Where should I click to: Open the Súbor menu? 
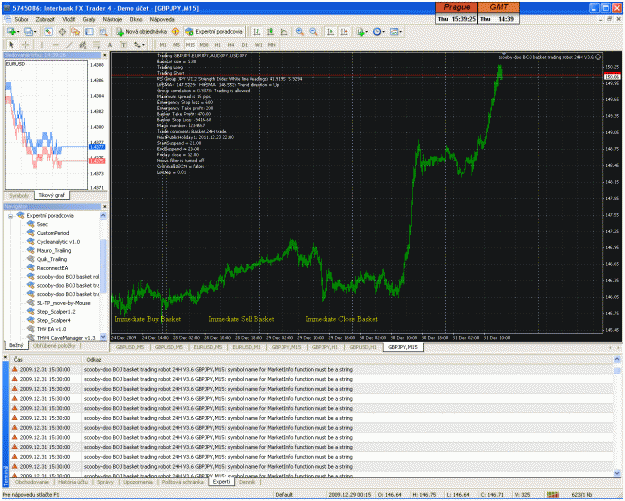click(21, 19)
